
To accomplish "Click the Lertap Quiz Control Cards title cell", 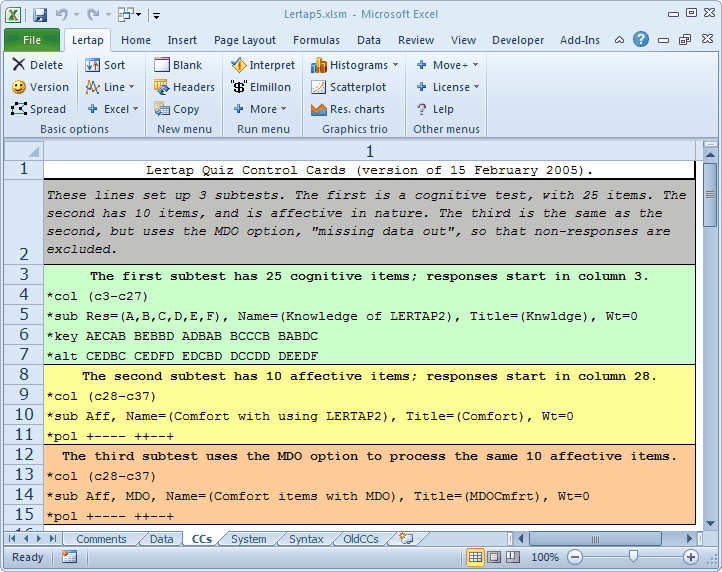I will coord(369,170).
